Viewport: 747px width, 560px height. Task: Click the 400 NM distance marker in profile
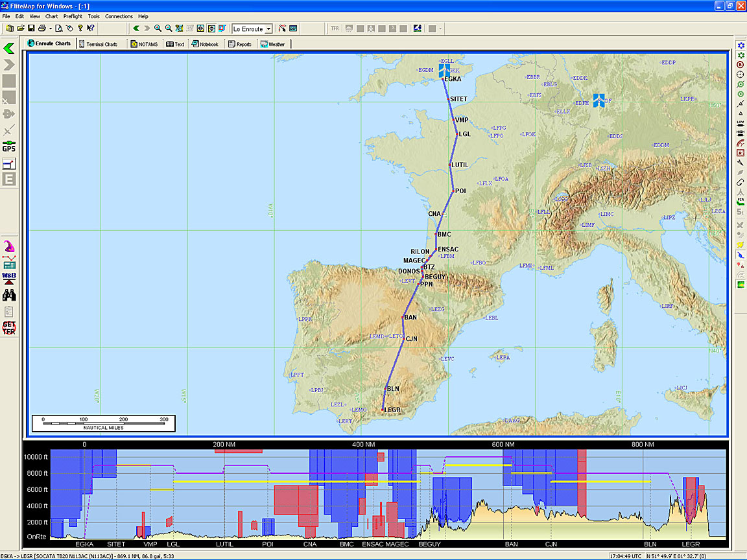364,444
